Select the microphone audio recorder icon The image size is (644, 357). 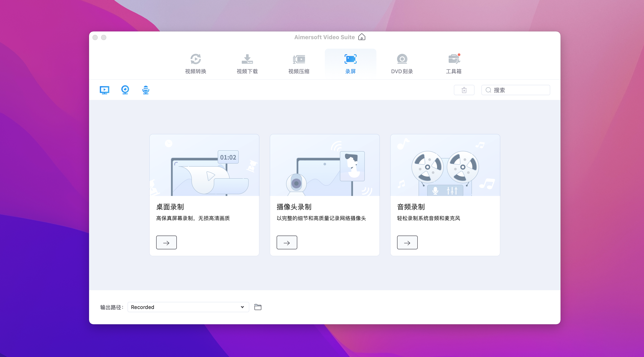[146, 90]
